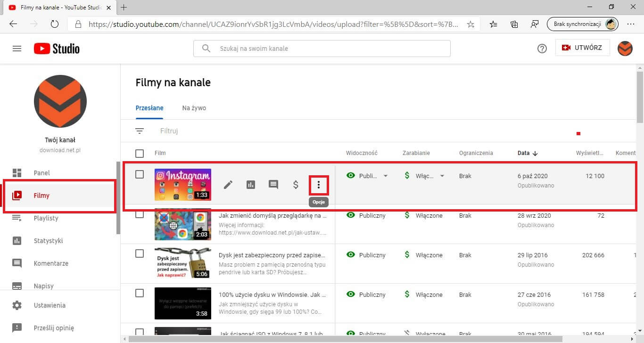Viewport: 644px width, 343px height.
Task: Add page to favorites star icon
Action: (x=471, y=24)
